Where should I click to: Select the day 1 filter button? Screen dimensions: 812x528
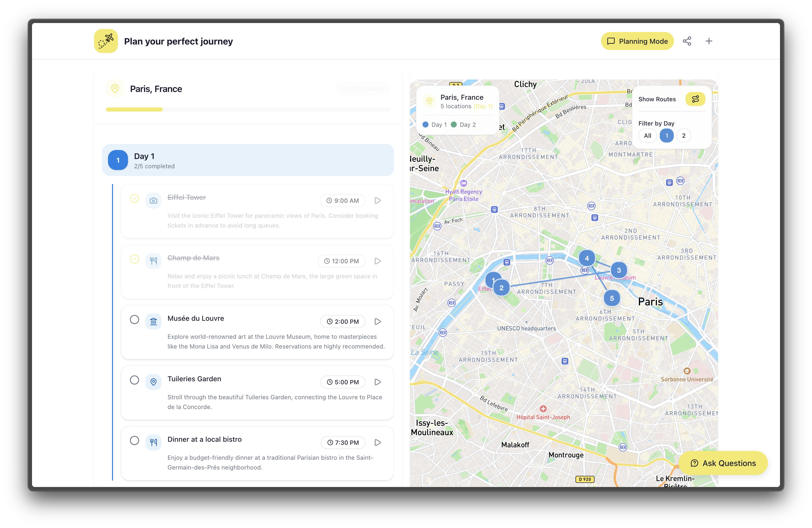click(666, 135)
